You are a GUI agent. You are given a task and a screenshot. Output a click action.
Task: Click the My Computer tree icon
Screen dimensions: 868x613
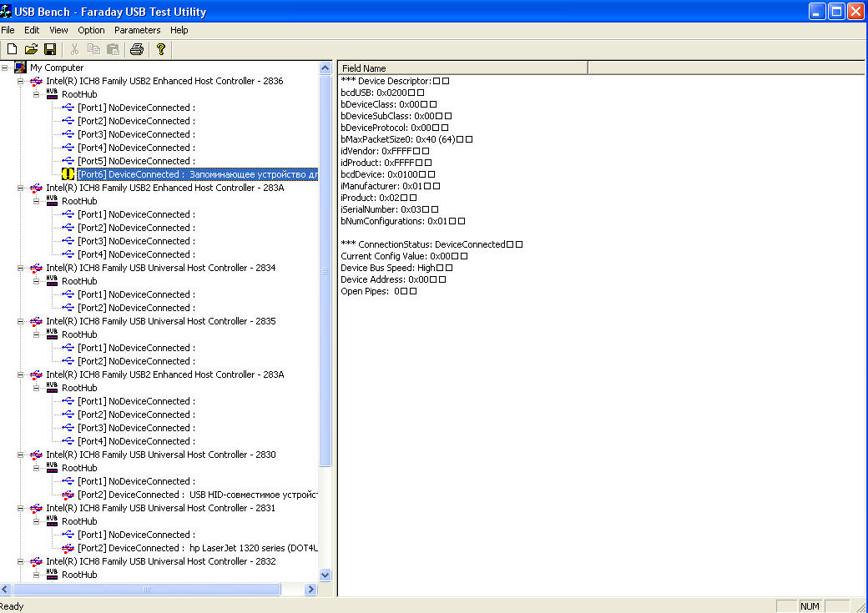point(21,68)
